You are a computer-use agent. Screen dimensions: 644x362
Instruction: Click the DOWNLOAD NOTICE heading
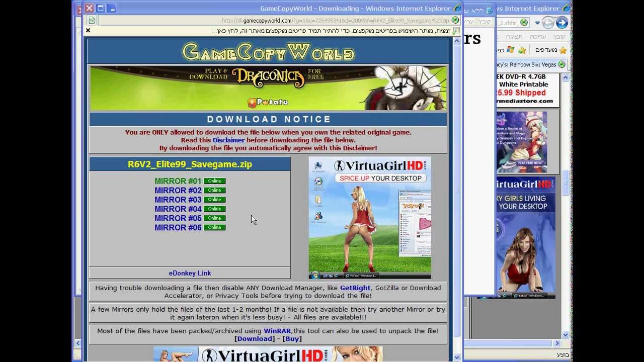tap(269, 119)
